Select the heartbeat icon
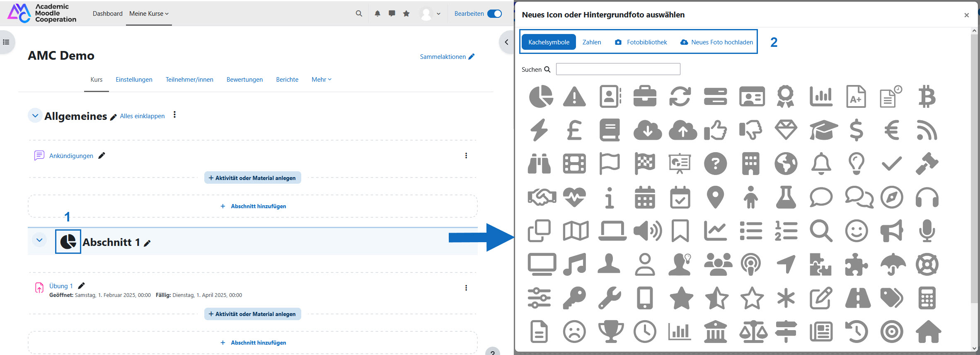Screen dimensions: 980x355 (x=574, y=197)
